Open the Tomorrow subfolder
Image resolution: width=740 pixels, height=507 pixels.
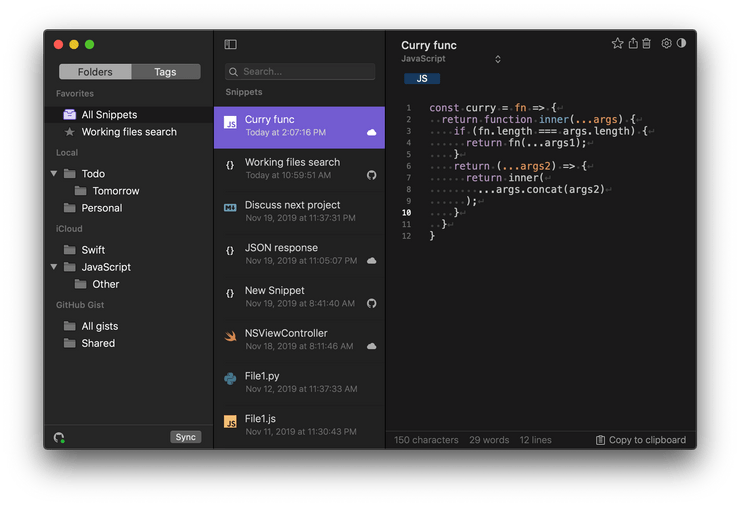coord(128,191)
